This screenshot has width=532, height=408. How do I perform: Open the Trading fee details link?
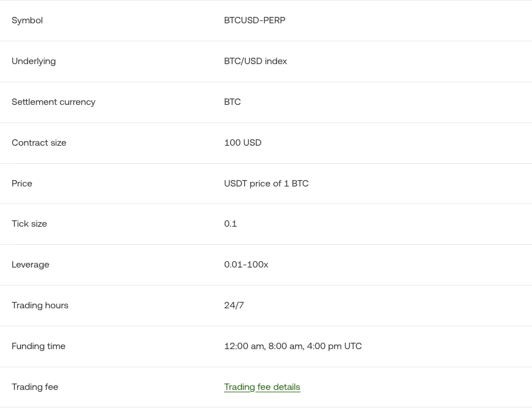point(262,386)
